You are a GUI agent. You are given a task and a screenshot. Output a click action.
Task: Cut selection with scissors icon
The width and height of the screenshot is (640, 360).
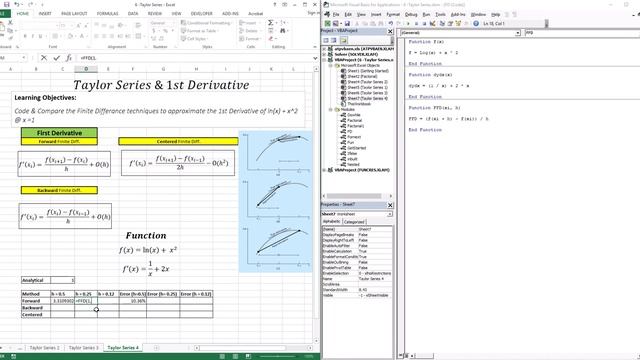[x=11, y=23]
